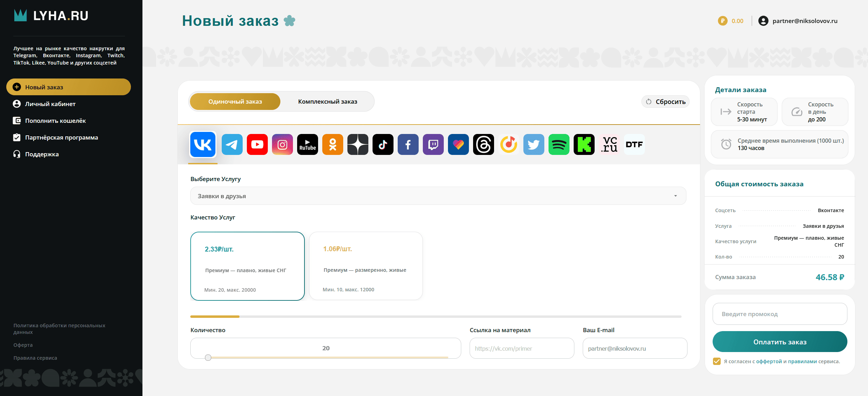Select the Threads icon
868x396 pixels.
pyautogui.click(x=484, y=144)
